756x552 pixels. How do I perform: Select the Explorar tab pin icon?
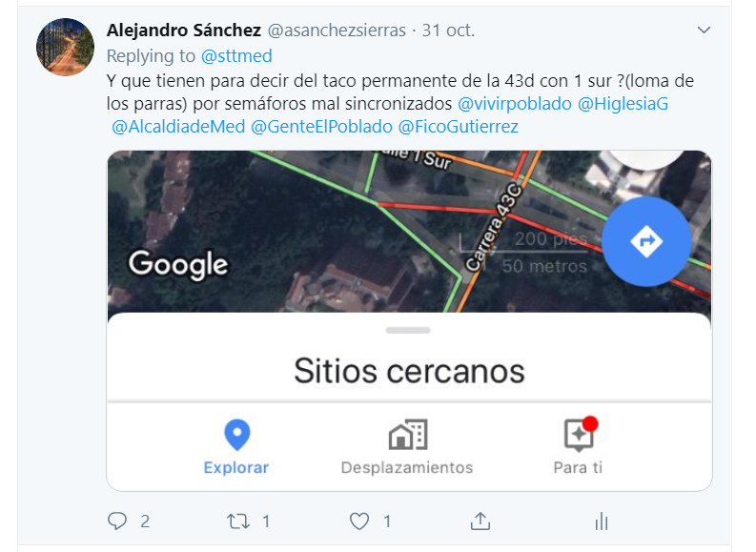pos(237,435)
